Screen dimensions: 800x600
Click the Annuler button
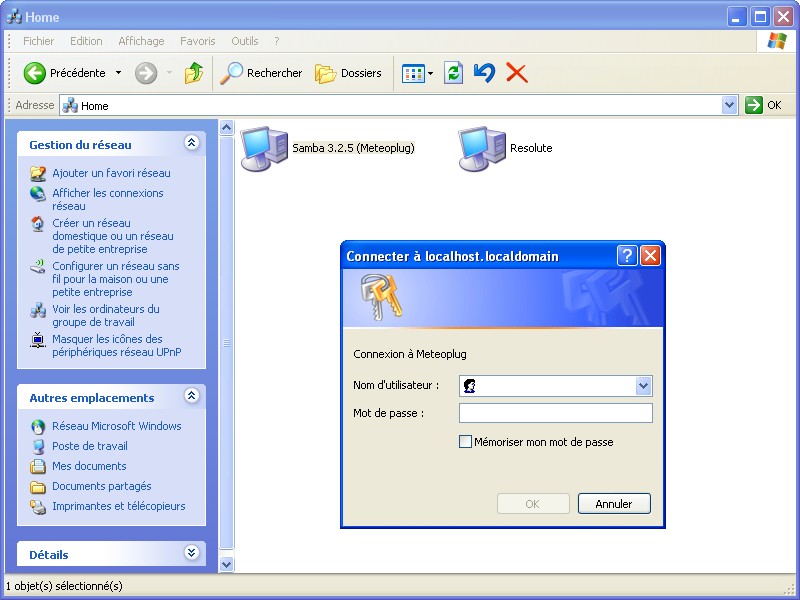(613, 504)
